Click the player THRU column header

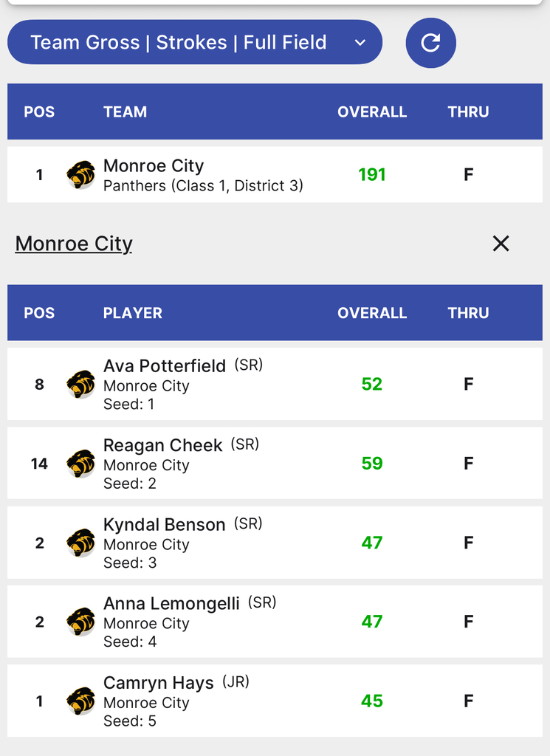tap(468, 313)
